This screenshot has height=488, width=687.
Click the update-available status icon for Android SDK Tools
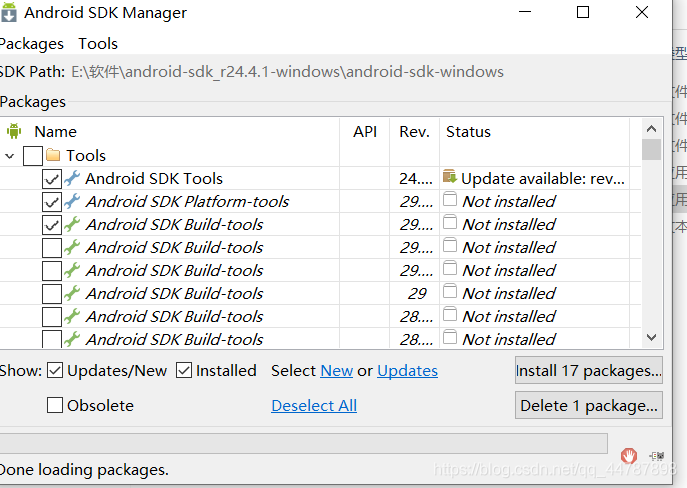coord(450,177)
